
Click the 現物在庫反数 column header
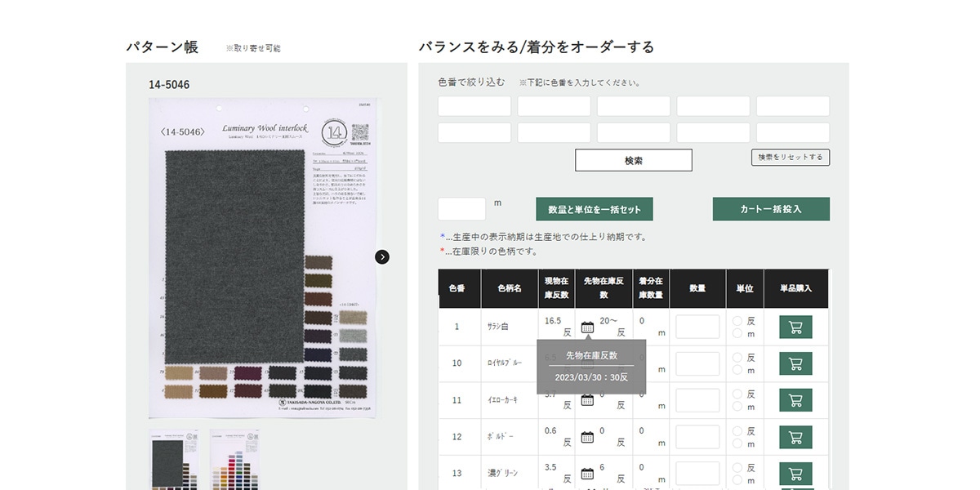point(556,289)
